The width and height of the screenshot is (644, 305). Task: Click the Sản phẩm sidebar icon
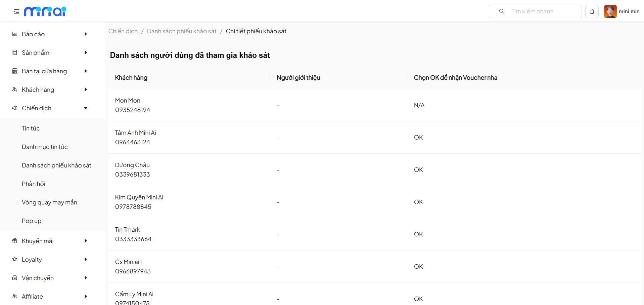click(15, 52)
